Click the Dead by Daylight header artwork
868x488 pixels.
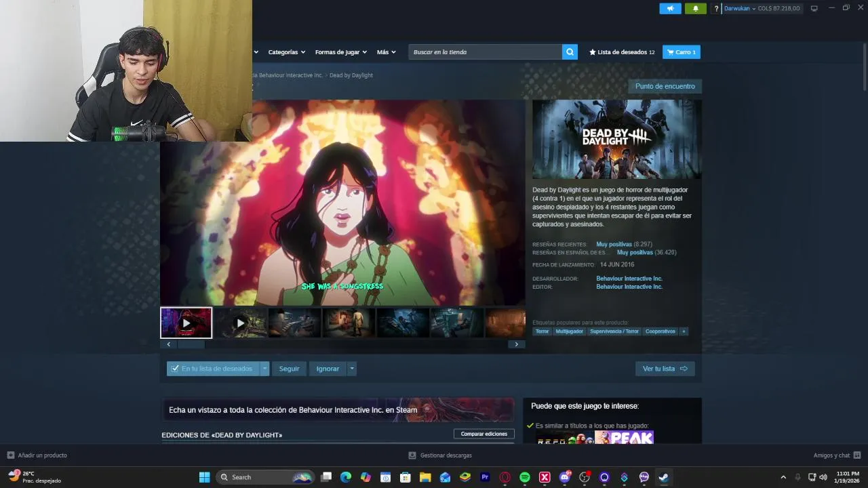point(617,139)
